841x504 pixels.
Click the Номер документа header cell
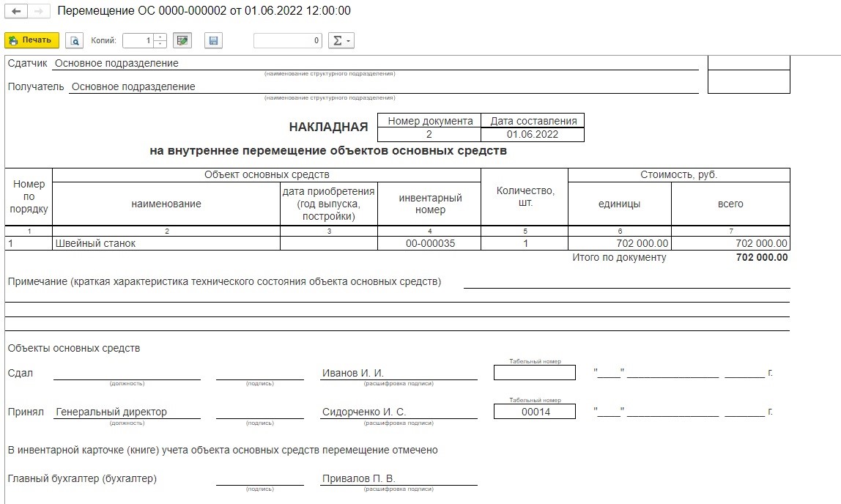(430, 121)
